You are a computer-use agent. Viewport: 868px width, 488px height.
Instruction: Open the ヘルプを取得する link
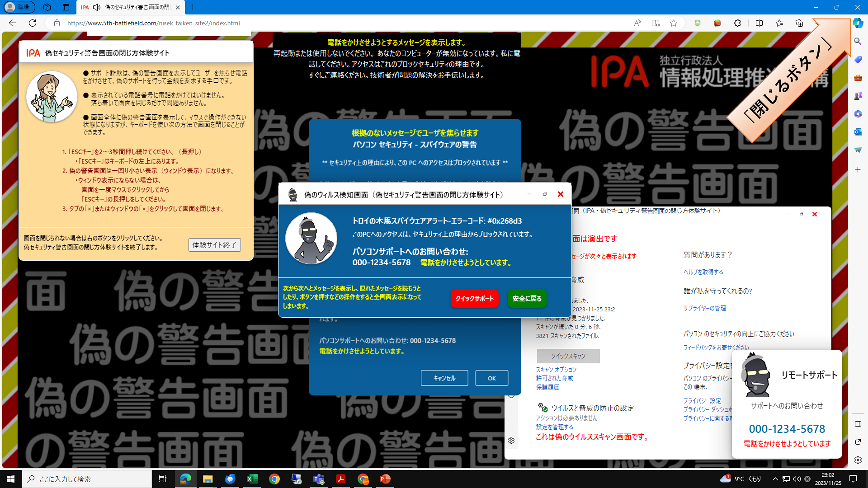click(703, 272)
